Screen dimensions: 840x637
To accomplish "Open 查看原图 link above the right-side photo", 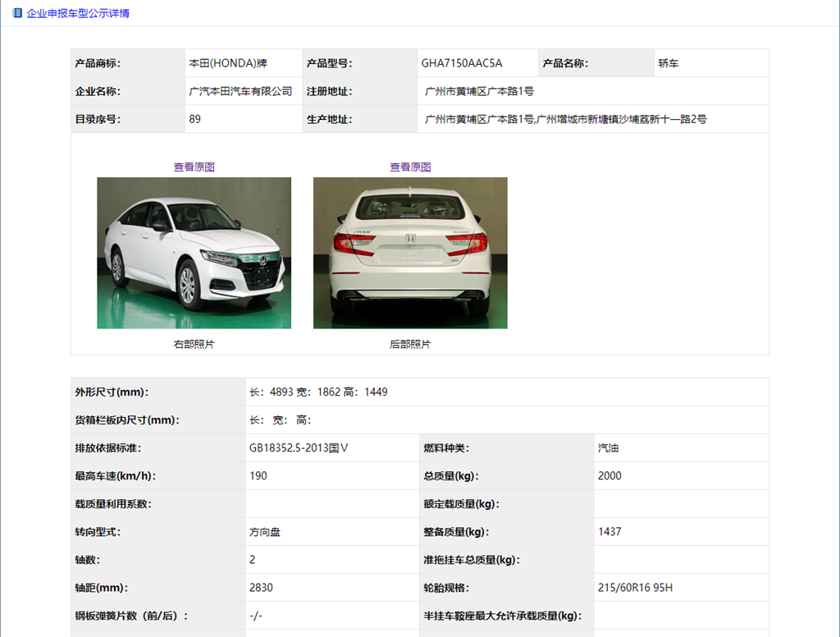I will tap(194, 167).
